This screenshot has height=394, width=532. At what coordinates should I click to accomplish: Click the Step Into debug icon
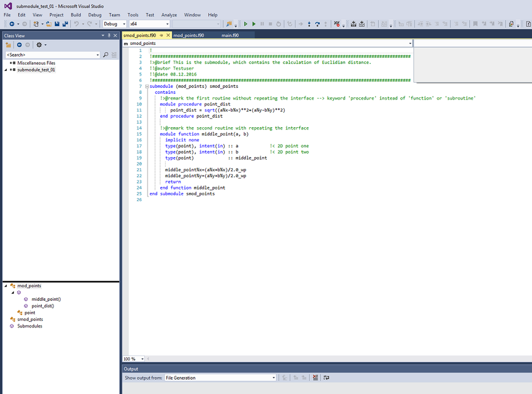click(x=309, y=24)
